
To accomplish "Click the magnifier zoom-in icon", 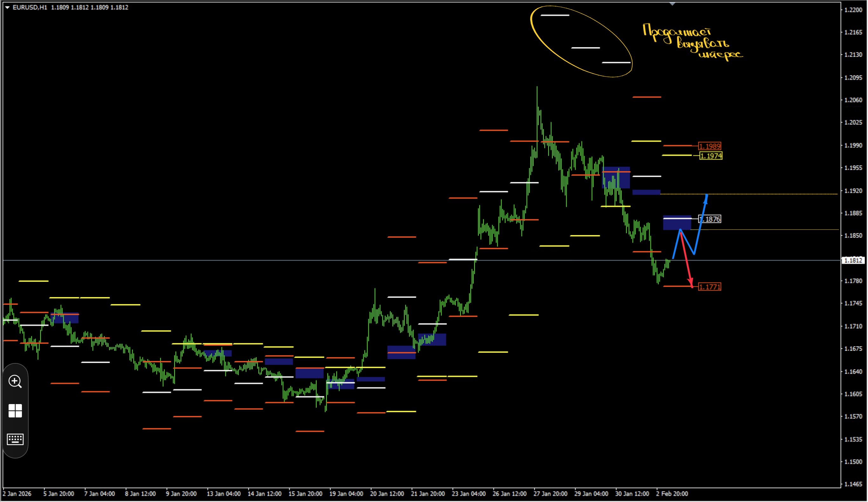I will [x=15, y=382].
